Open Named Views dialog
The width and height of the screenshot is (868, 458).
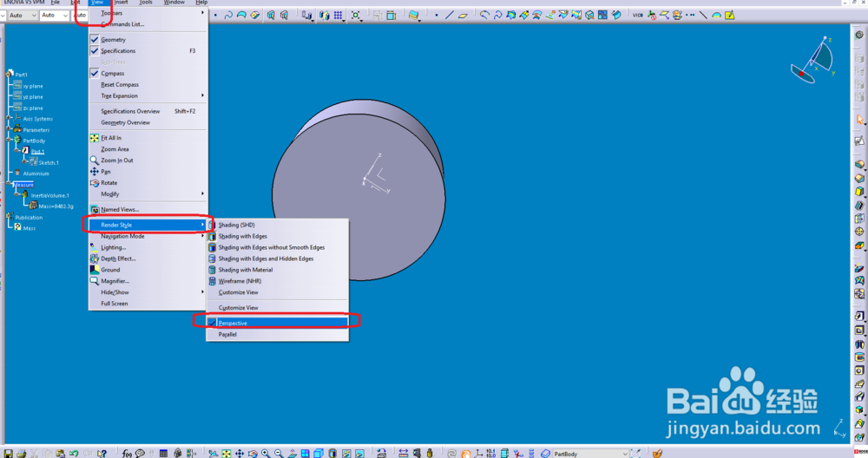(148, 210)
